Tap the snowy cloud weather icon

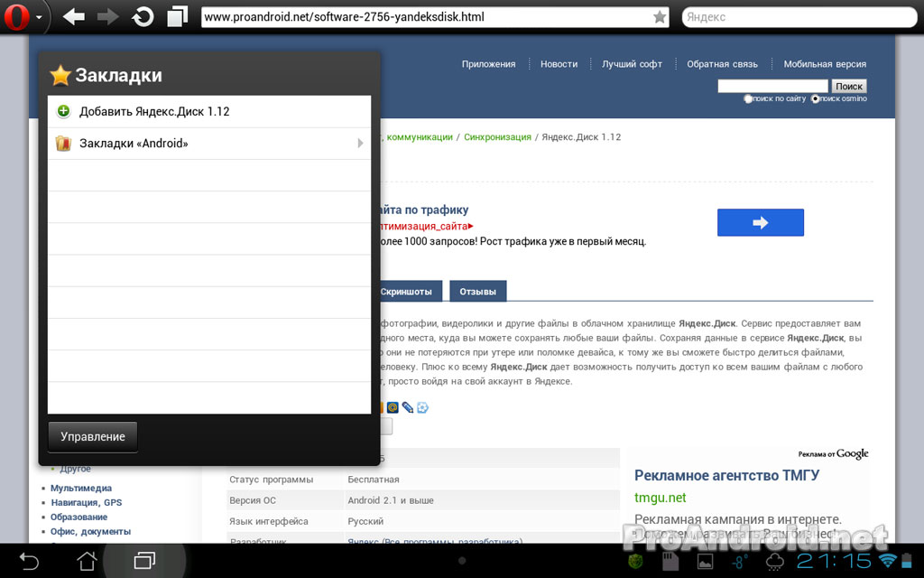pyautogui.click(x=774, y=561)
